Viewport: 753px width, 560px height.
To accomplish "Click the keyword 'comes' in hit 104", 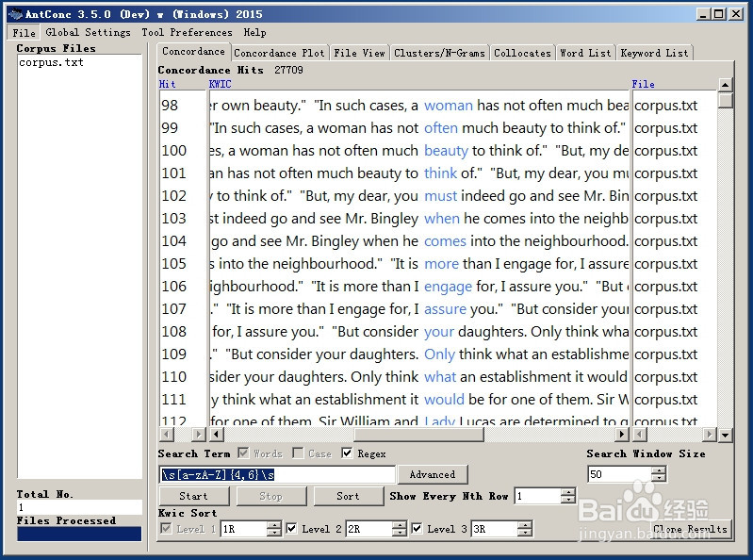I will click(445, 241).
